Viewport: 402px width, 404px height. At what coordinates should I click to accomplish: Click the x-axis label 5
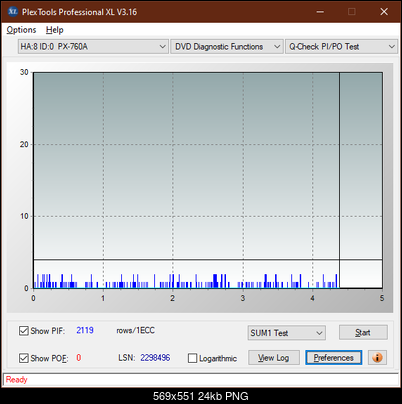coord(382,298)
